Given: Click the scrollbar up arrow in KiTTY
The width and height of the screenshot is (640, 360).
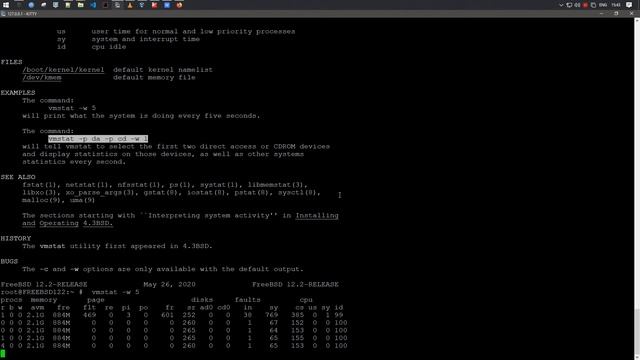Looking at the screenshot, I should 637,21.
